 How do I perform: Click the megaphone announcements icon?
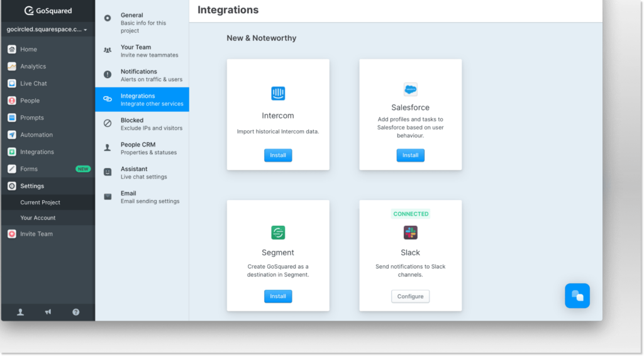point(48,312)
